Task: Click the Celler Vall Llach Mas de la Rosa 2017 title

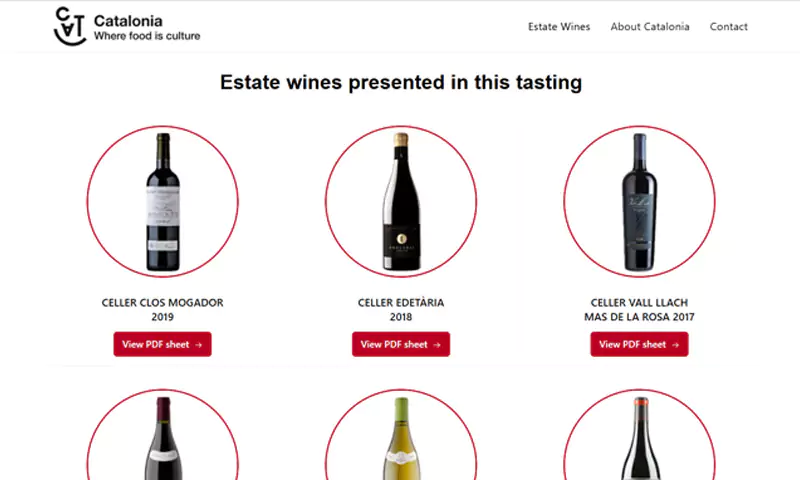Action: click(639, 310)
